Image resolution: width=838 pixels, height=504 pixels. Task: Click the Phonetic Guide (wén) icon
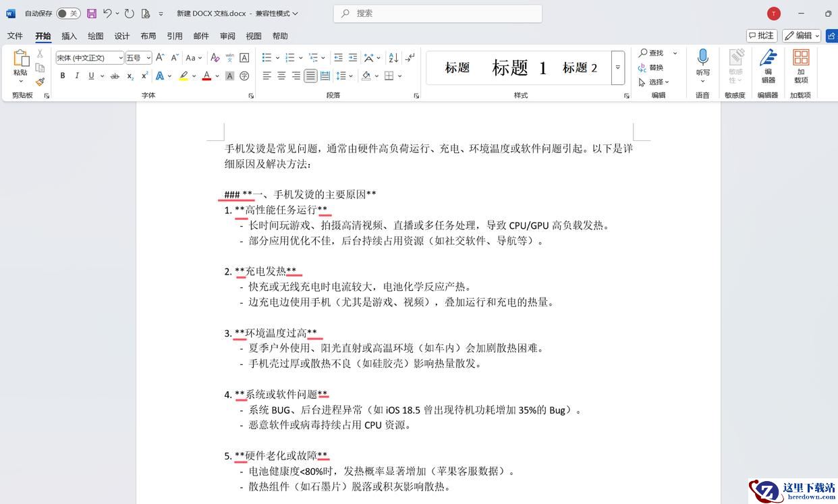(230, 58)
